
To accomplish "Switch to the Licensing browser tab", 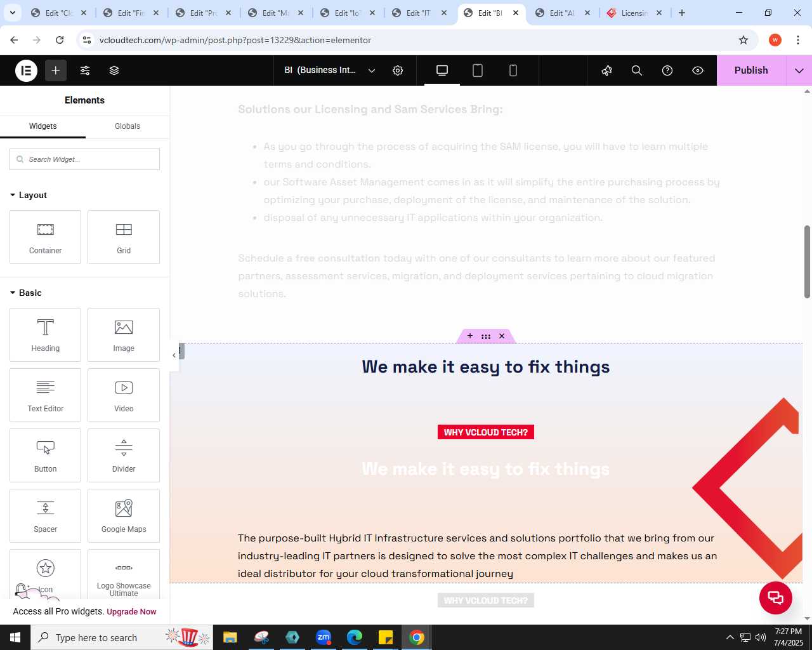I will (x=635, y=13).
